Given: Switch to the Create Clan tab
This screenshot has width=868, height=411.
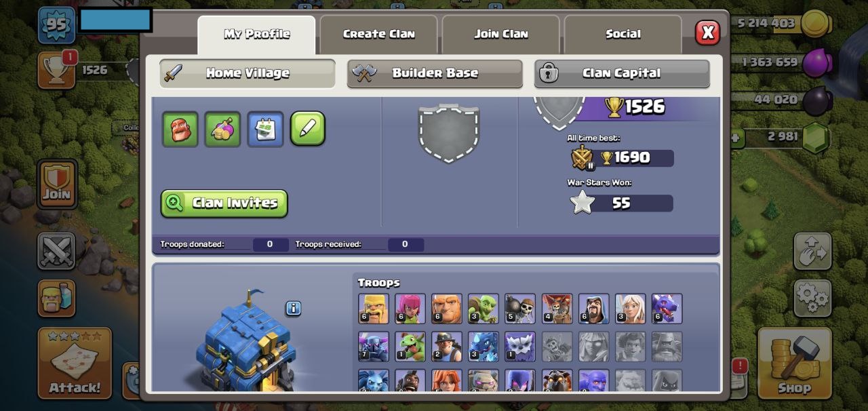Looking at the screenshot, I should pyautogui.click(x=378, y=34).
